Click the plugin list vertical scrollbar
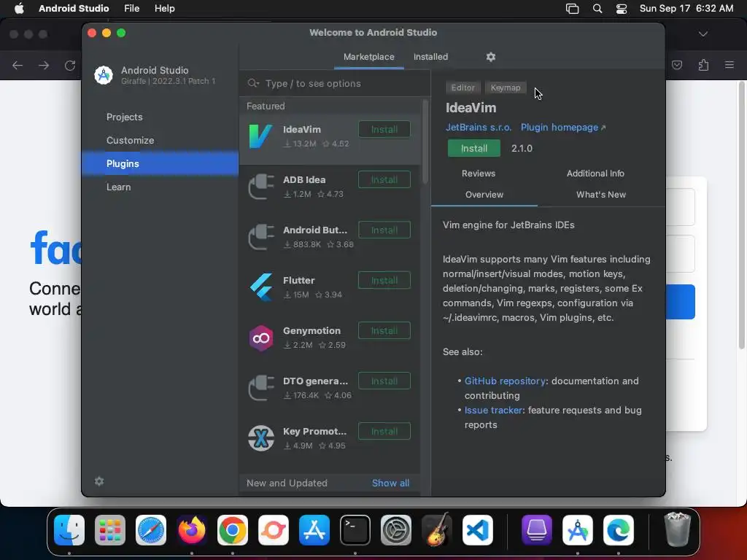 click(425, 141)
